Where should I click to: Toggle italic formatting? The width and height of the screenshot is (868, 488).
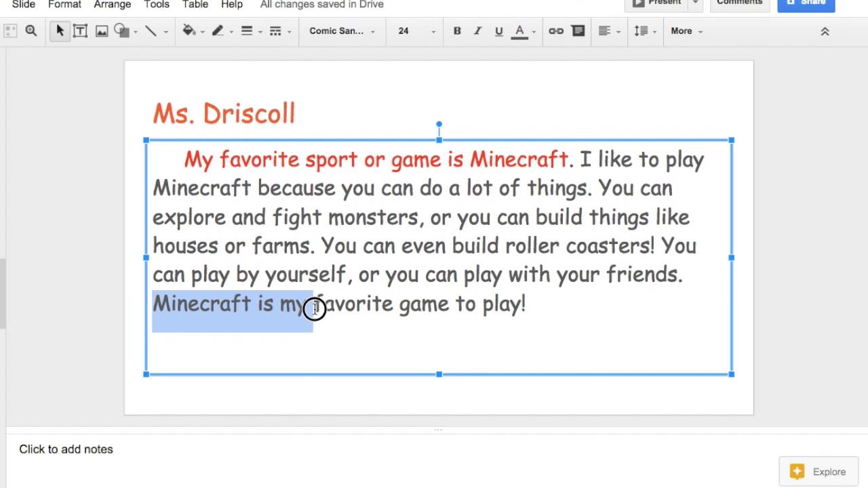click(478, 30)
